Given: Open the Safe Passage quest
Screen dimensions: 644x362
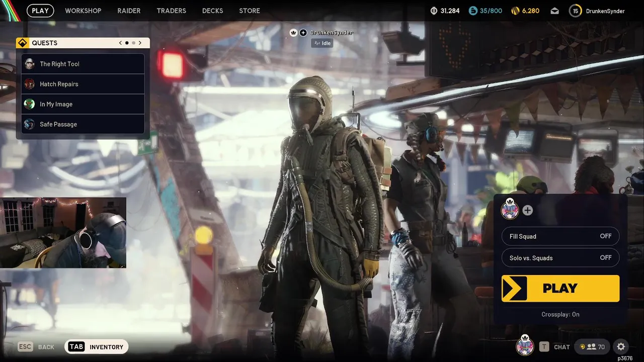Looking at the screenshot, I should pyautogui.click(x=83, y=124).
